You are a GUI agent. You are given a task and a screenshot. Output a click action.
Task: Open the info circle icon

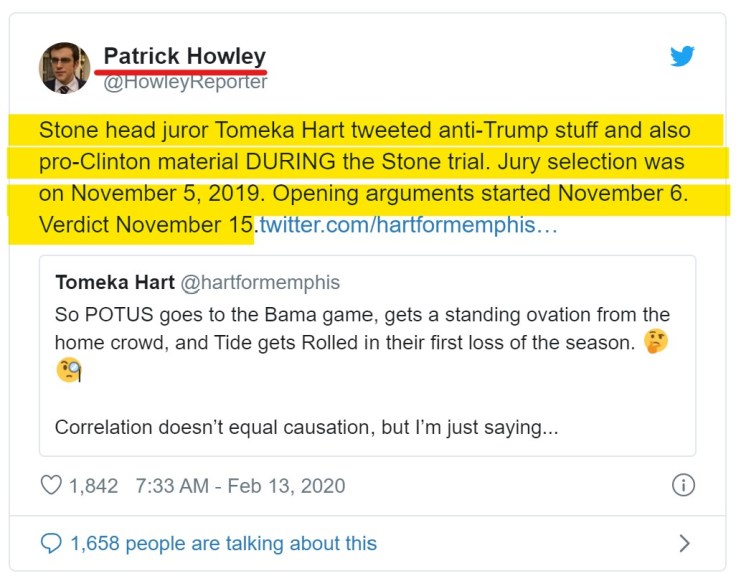pos(683,486)
